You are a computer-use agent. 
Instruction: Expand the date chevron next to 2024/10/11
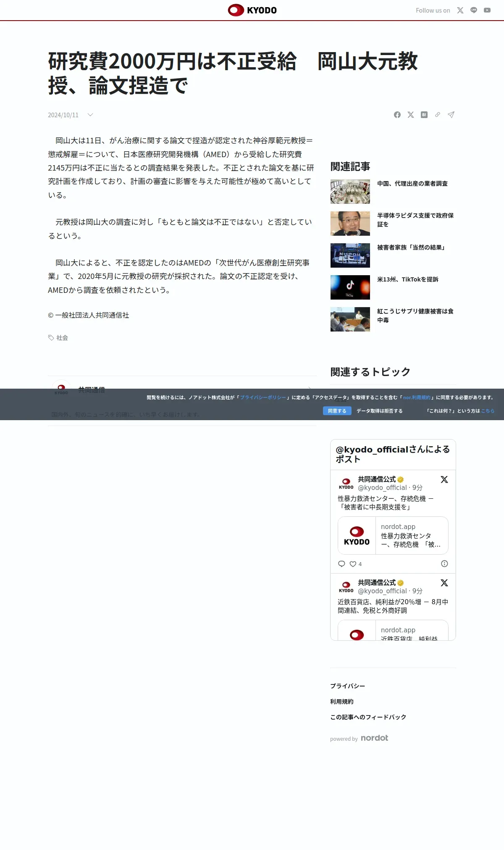(x=90, y=115)
